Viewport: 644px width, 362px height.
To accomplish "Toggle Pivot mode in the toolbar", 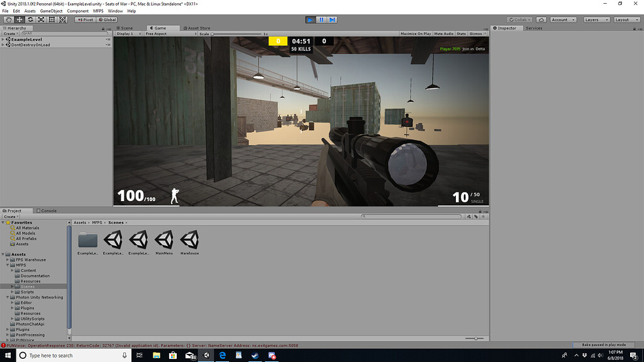I will coord(85,19).
